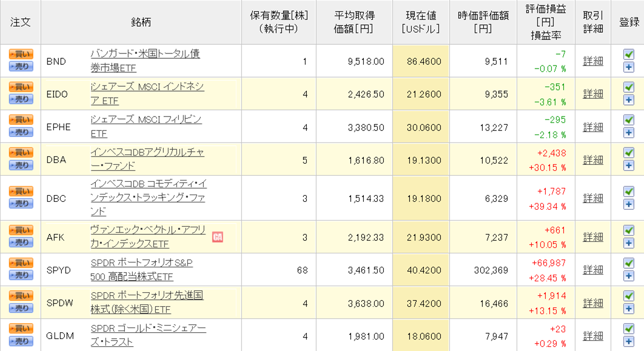The height and width of the screenshot is (351, 644).
Task: Expand the plus icon in GLDM row
Action: (628, 341)
